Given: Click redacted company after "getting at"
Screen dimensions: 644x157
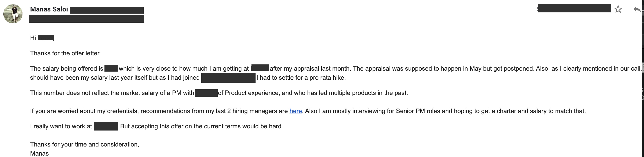Looking at the screenshot, I should click(x=260, y=68).
